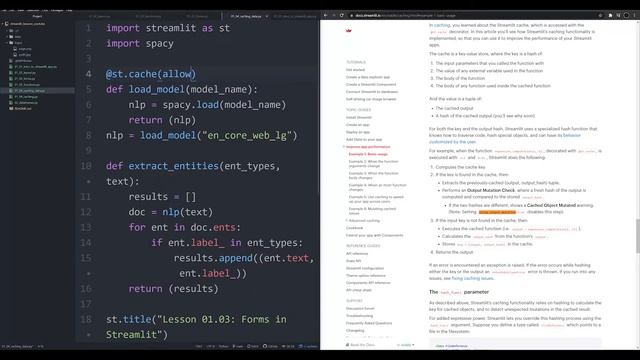
Task: Switch to the active caching_debug editor tab
Action: [x=245, y=16]
